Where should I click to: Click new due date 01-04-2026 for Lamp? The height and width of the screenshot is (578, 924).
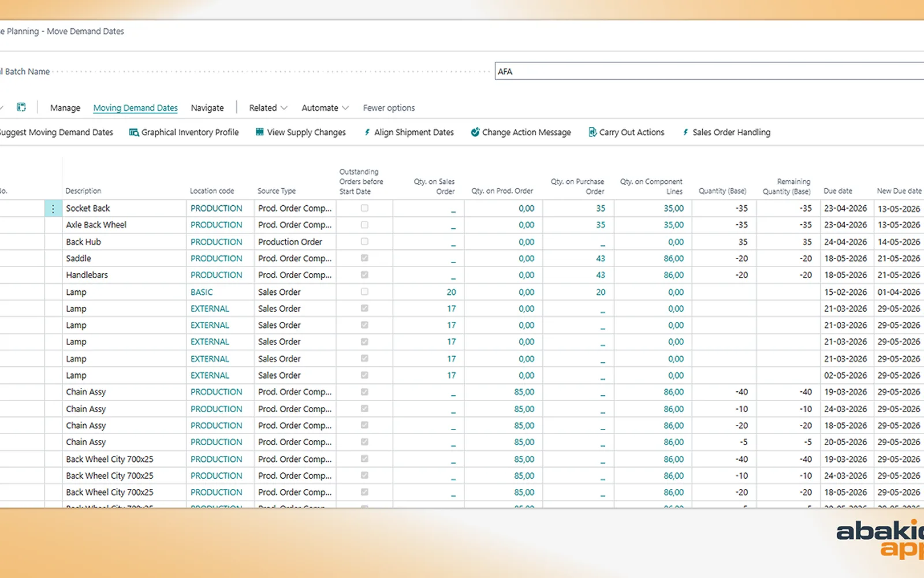click(x=899, y=292)
